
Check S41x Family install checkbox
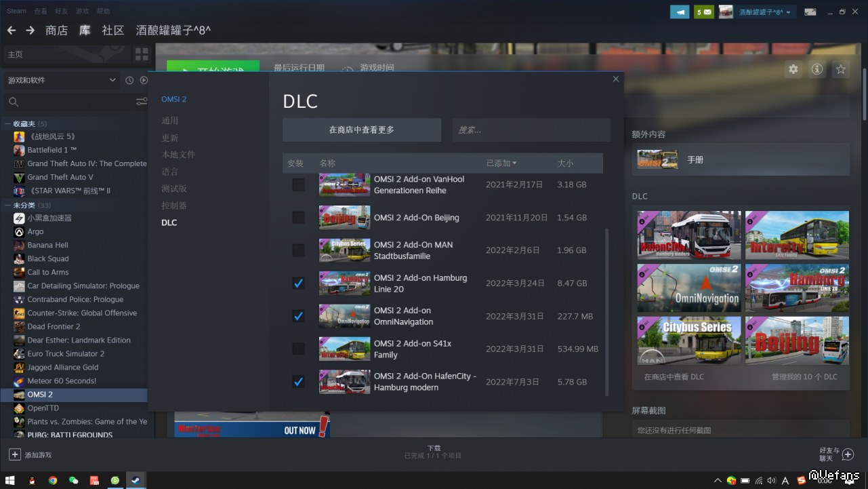pos(298,349)
